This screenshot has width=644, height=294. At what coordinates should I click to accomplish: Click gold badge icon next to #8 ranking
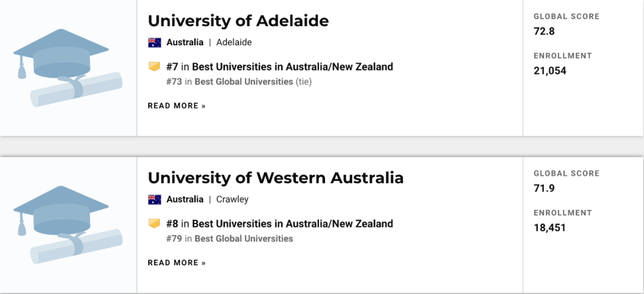(154, 224)
